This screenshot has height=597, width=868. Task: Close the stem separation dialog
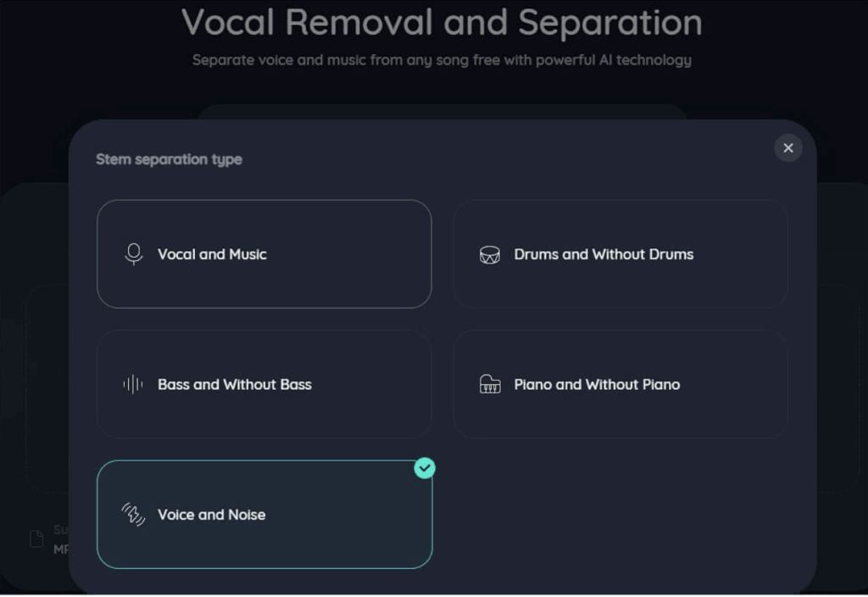[788, 148]
